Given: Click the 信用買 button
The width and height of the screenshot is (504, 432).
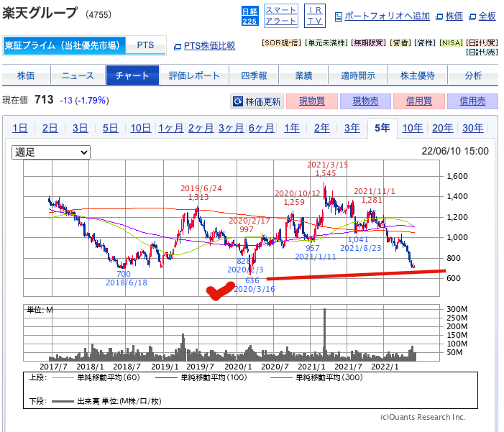Looking at the screenshot, I should point(419,101).
